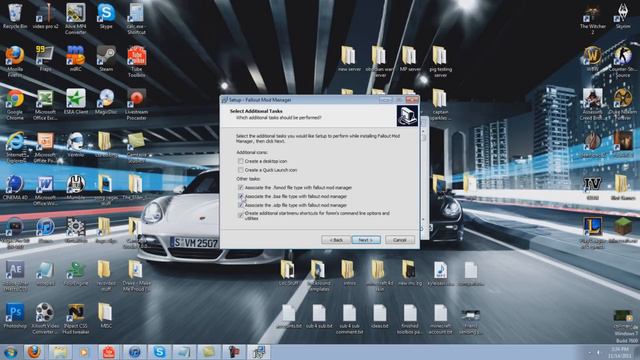Open Photoshop desktop shortcut

pyautogui.click(x=15, y=316)
